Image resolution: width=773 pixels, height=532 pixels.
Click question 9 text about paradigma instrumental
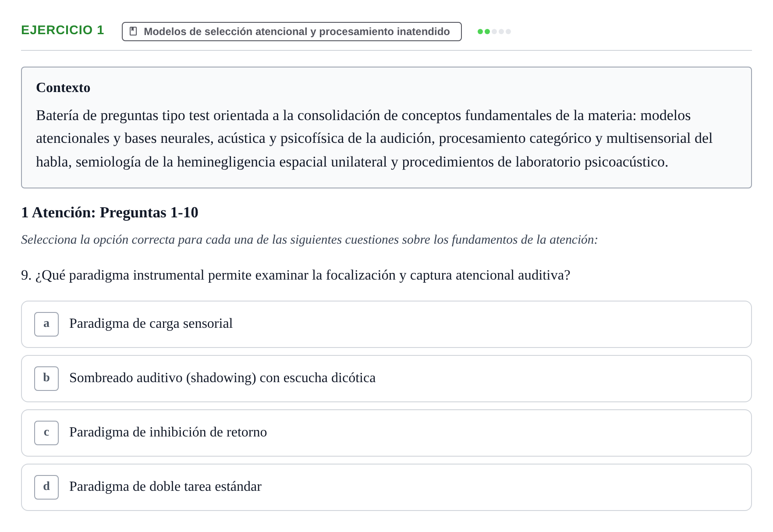(296, 275)
